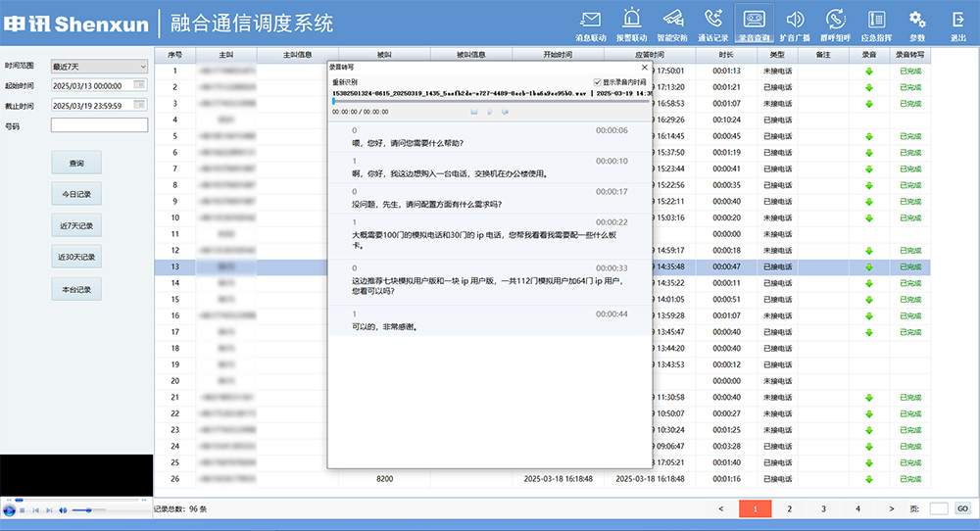This screenshot has height=531, width=980.
Task: Click transcription dialog audio progress bar
Action: coord(490,101)
